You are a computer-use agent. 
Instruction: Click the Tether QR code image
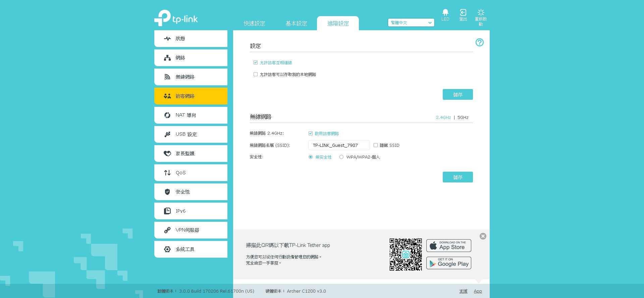point(406,254)
